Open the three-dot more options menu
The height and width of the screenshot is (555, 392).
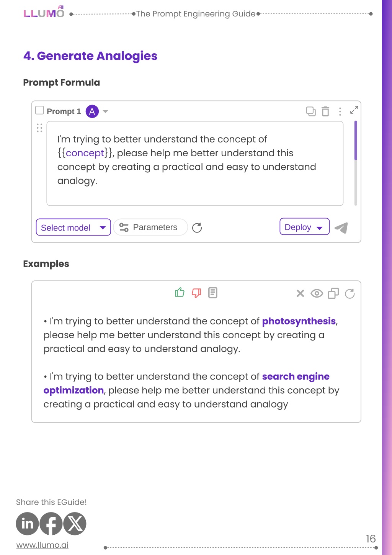coord(340,111)
